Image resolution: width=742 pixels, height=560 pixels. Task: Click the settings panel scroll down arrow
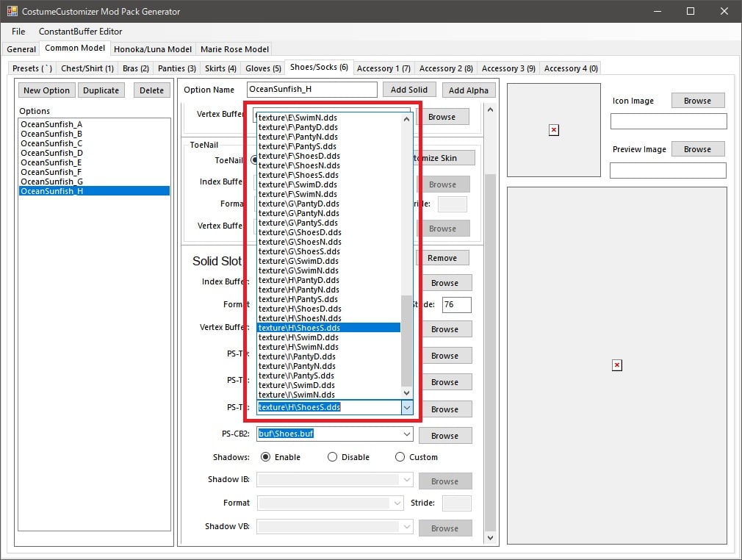pos(490,538)
